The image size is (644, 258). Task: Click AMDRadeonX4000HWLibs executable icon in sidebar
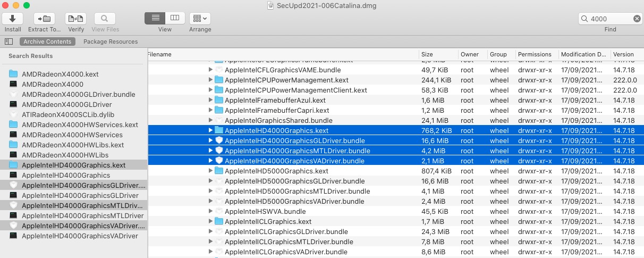(x=13, y=155)
